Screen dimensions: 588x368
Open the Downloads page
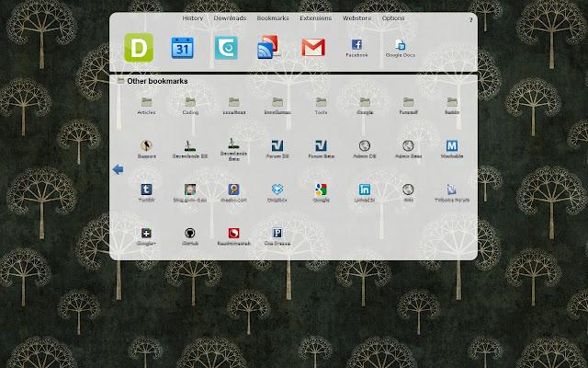[x=230, y=18]
